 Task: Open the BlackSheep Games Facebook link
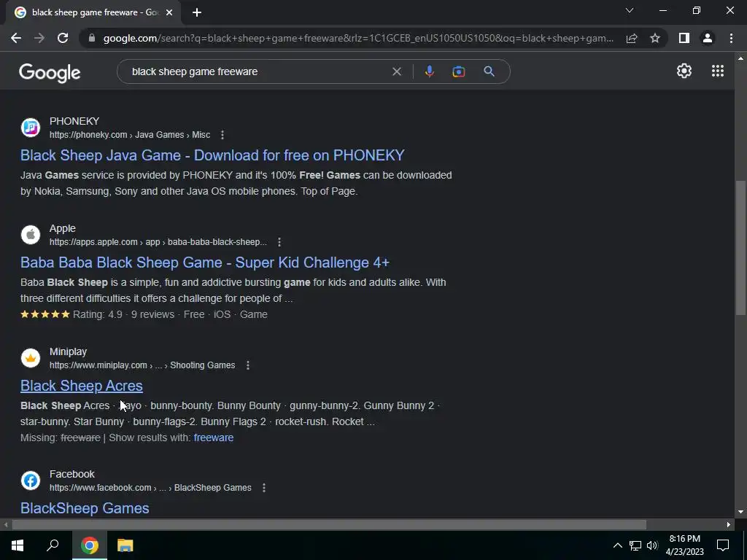pos(85,508)
